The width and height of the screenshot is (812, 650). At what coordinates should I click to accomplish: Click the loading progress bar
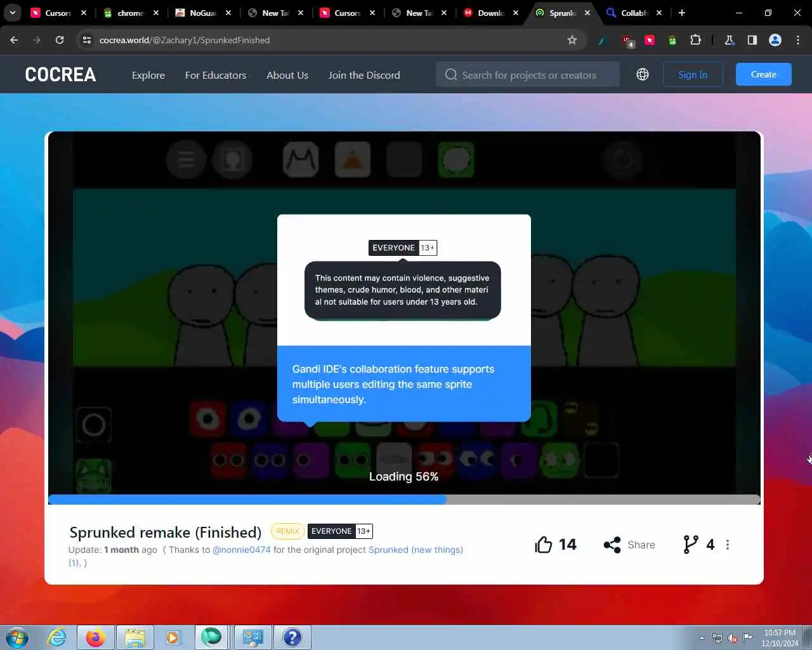(x=404, y=500)
